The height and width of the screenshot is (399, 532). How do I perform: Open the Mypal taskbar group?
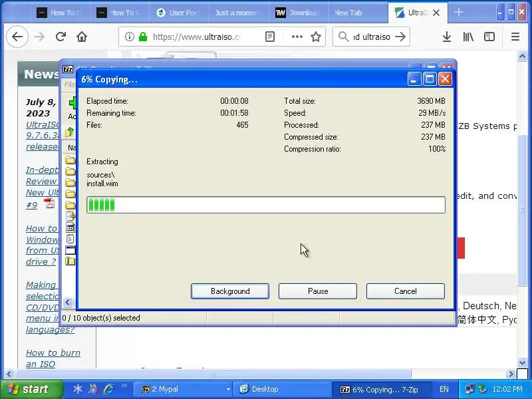pyautogui.click(x=182, y=389)
